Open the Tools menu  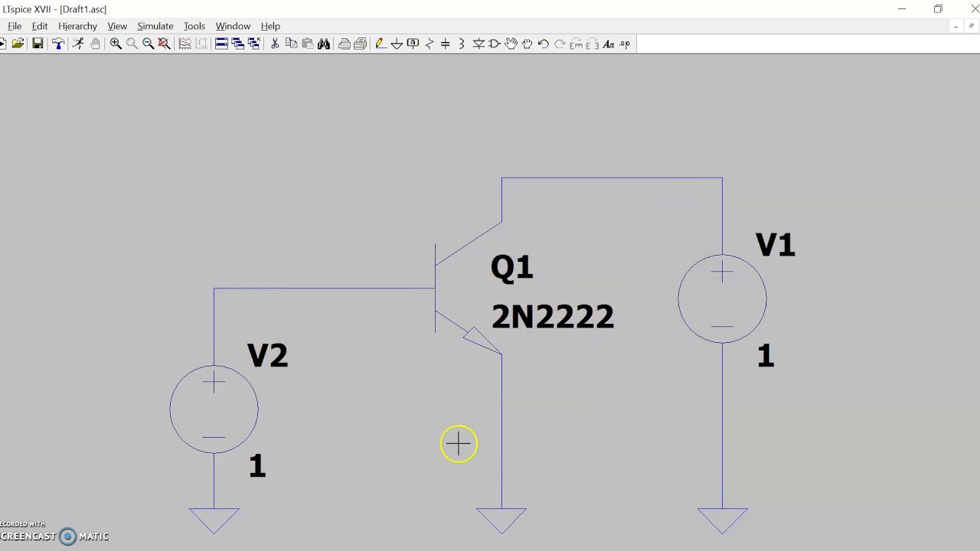pyautogui.click(x=194, y=26)
